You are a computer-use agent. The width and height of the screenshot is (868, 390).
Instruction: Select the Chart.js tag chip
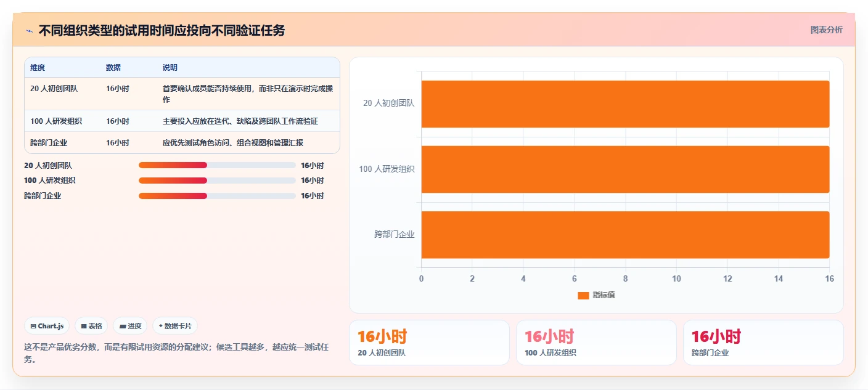47,326
